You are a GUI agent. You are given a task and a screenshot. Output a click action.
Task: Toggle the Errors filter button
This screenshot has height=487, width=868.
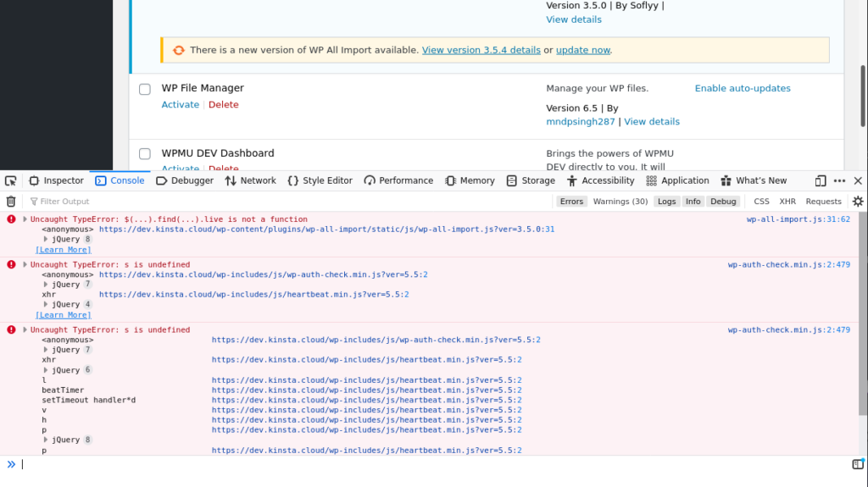(571, 202)
